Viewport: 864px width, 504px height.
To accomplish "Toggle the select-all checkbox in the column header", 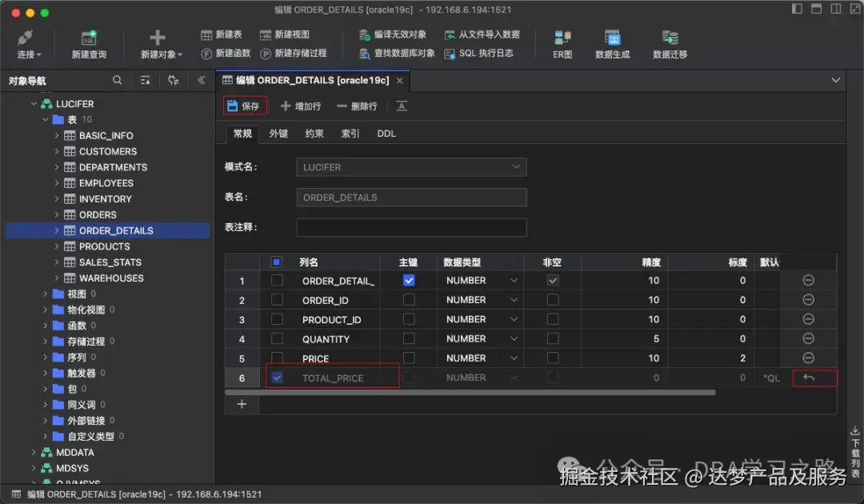I will (277, 262).
